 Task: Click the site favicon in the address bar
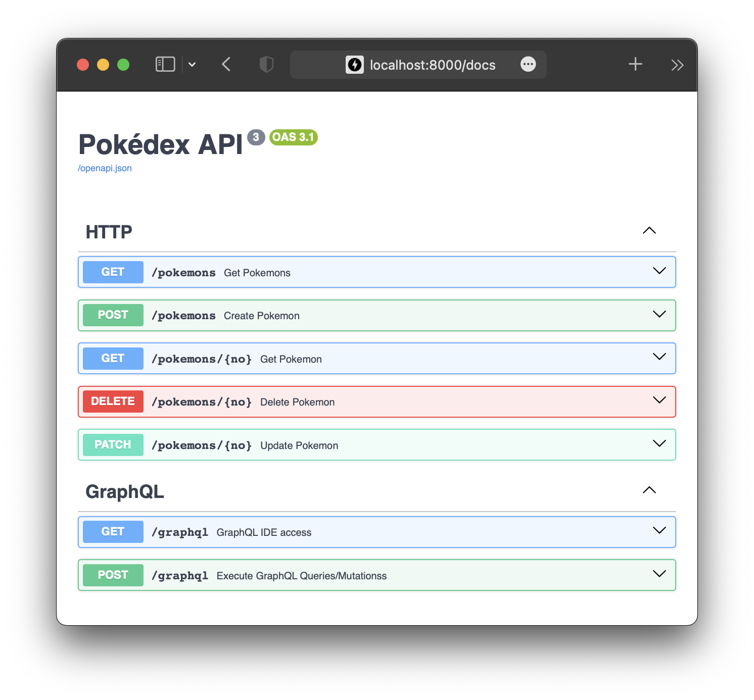(355, 64)
